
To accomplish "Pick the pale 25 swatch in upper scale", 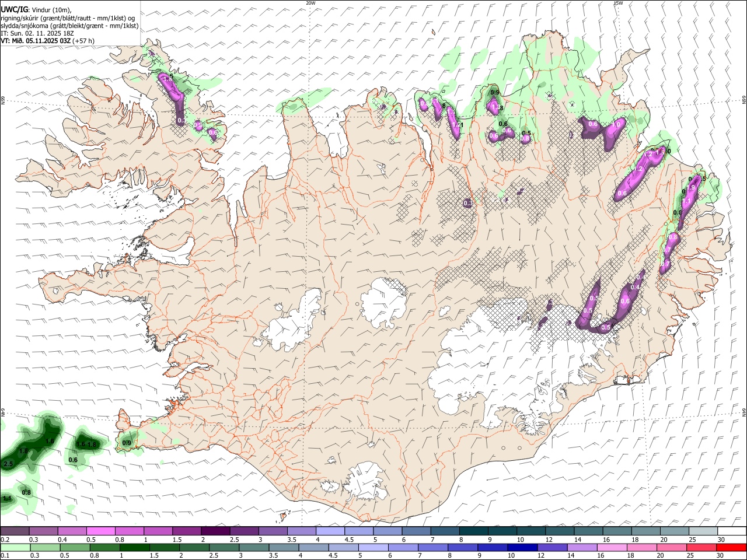I will (703, 531).
